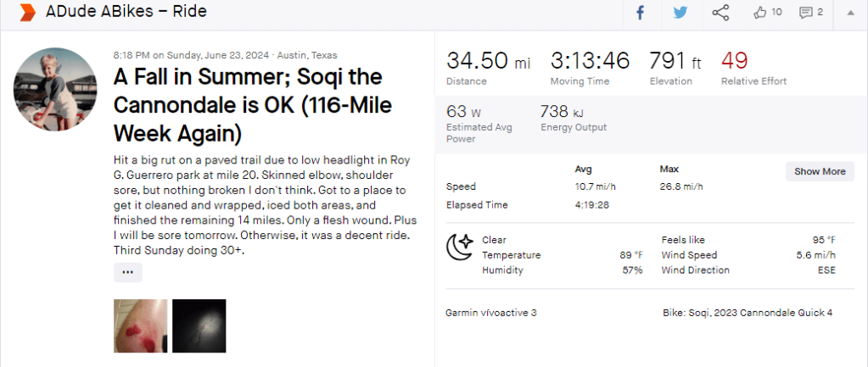The height and width of the screenshot is (367, 868).
Task: Give kudos with the thumbs-up icon
Action: coord(759,13)
